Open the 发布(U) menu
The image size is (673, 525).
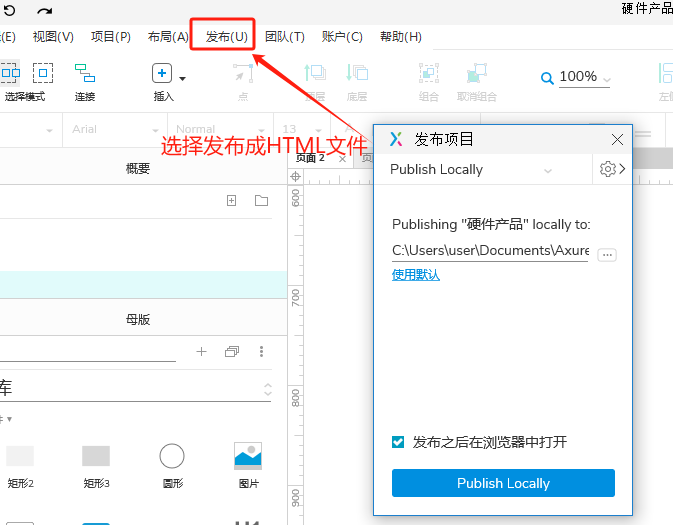pyautogui.click(x=227, y=37)
